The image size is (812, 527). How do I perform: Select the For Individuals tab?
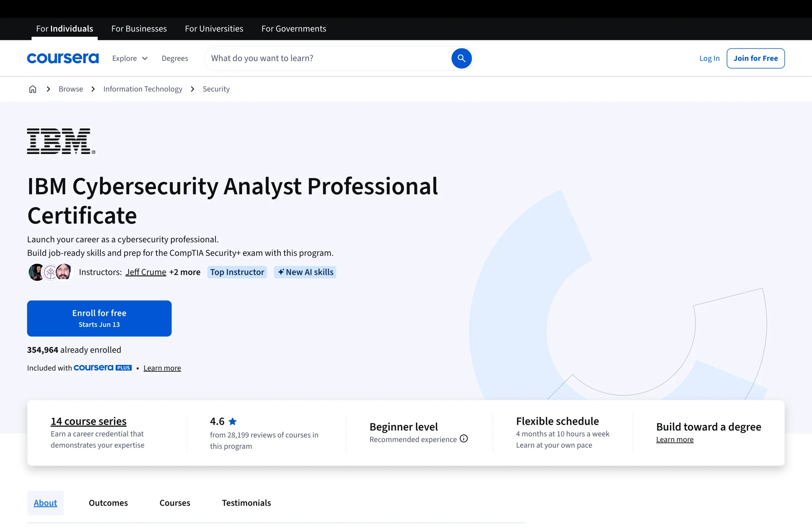coord(64,29)
